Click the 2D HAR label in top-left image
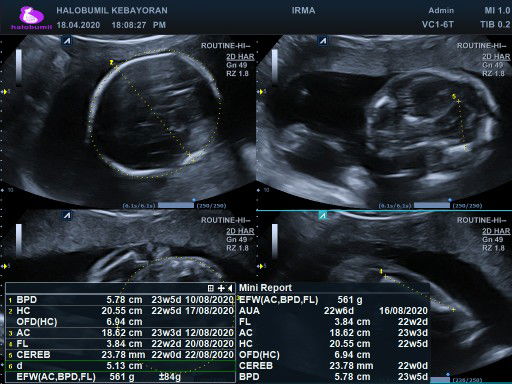The height and width of the screenshot is (384, 512). click(x=240, y=57)
